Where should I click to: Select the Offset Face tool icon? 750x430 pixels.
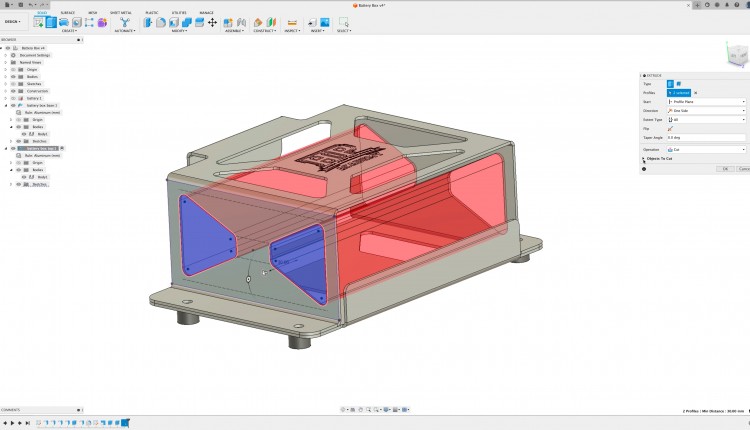coord(199,22)
